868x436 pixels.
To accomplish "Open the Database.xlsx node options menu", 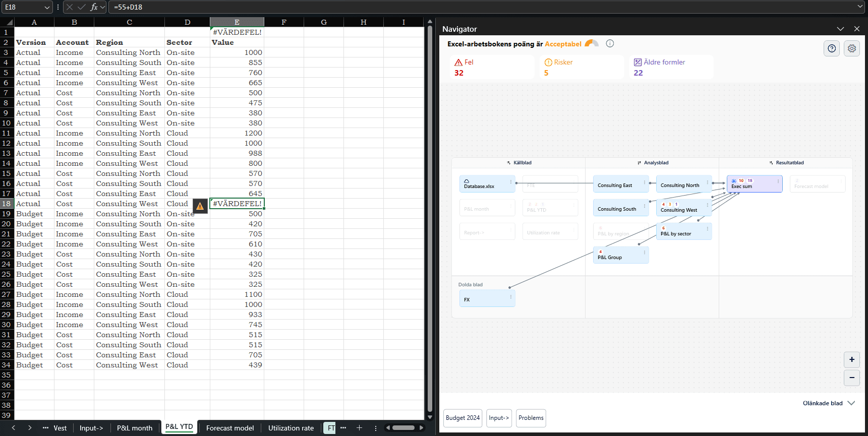I will [x=511, y=182].
